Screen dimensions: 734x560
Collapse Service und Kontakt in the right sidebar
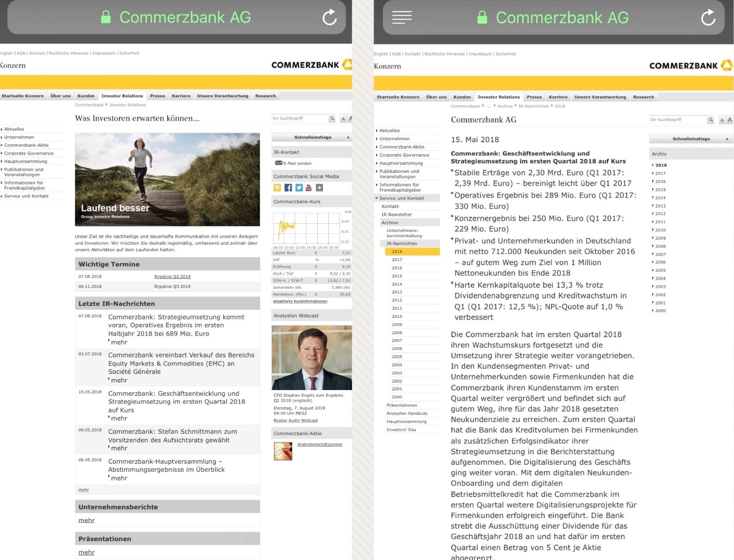pyautogui.click(x=407, y=198)
